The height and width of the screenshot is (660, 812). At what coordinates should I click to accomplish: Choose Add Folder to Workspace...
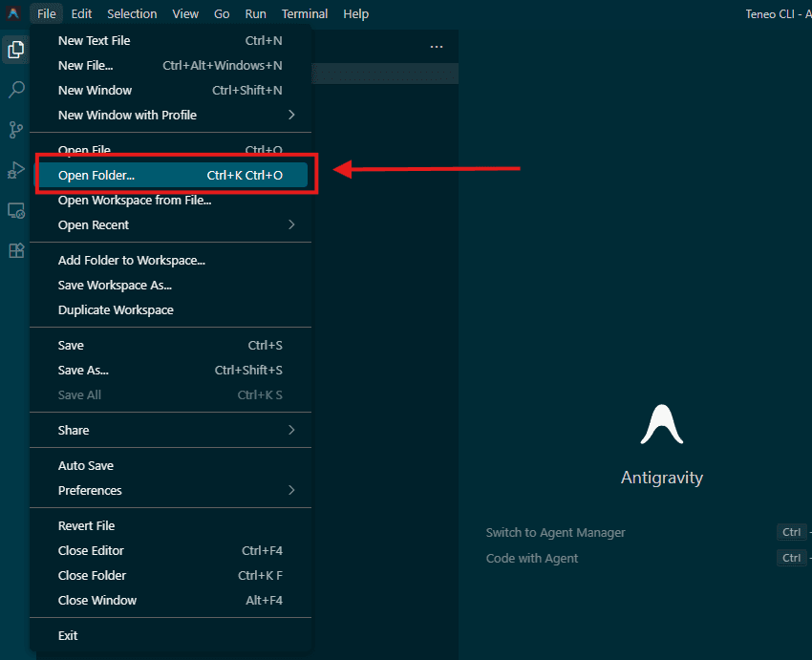click(x=170, y=260)
